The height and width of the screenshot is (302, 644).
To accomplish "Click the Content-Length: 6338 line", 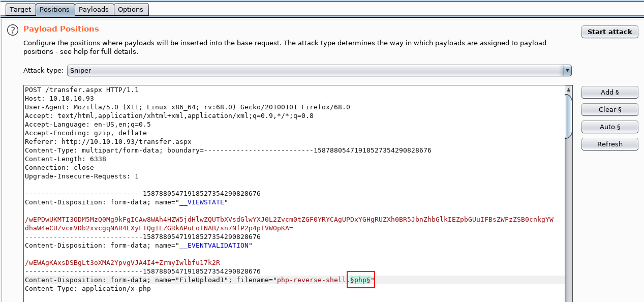I will click(x=66, y=159).
